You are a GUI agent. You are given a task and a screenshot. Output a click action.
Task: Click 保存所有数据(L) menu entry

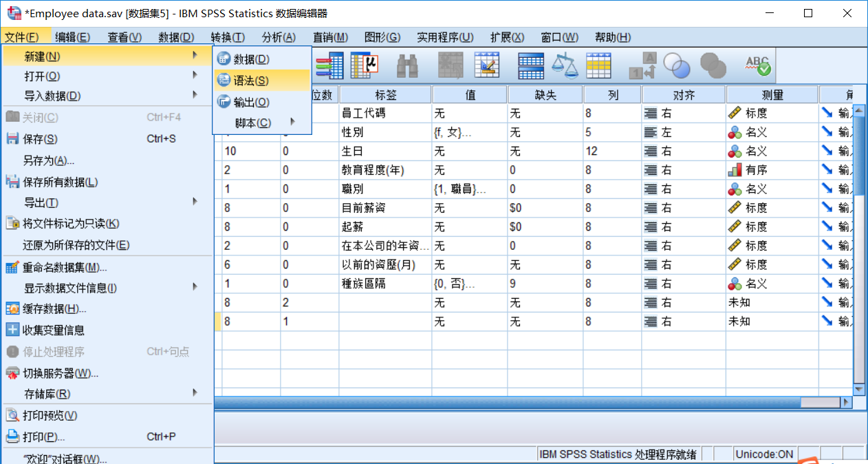[x=107, y=182]
